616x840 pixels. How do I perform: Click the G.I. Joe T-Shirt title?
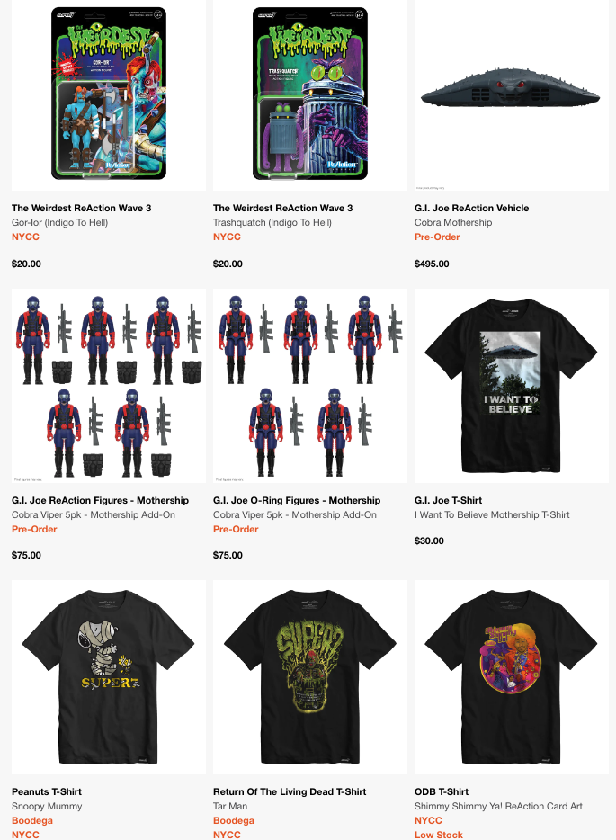[x=449, y=500]
